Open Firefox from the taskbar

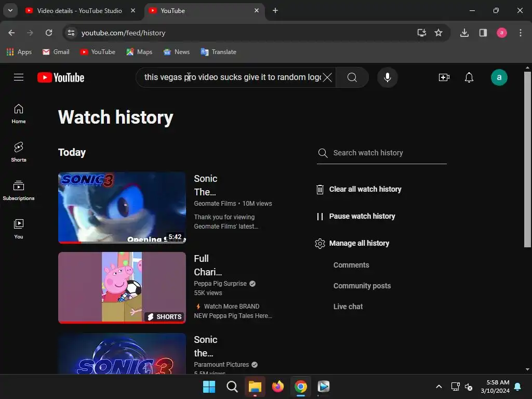[x=278, y=387]
